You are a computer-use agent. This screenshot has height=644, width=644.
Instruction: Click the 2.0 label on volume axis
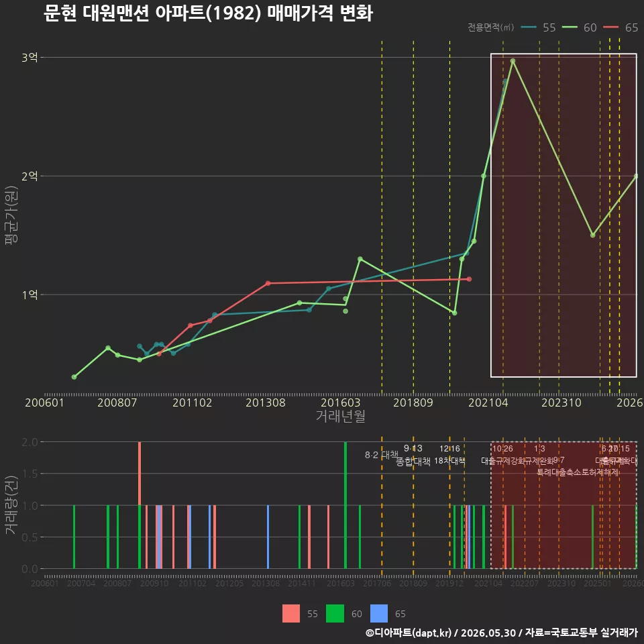(30, 442)
